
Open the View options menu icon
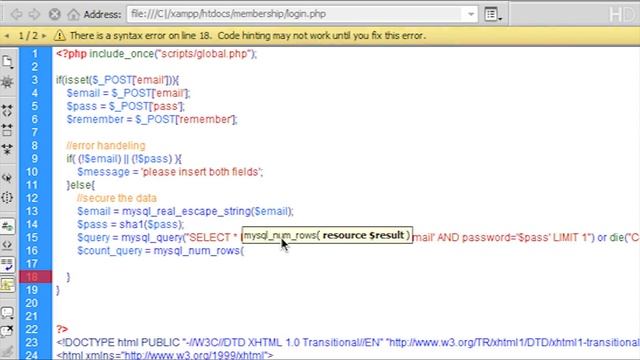[493, 14]
